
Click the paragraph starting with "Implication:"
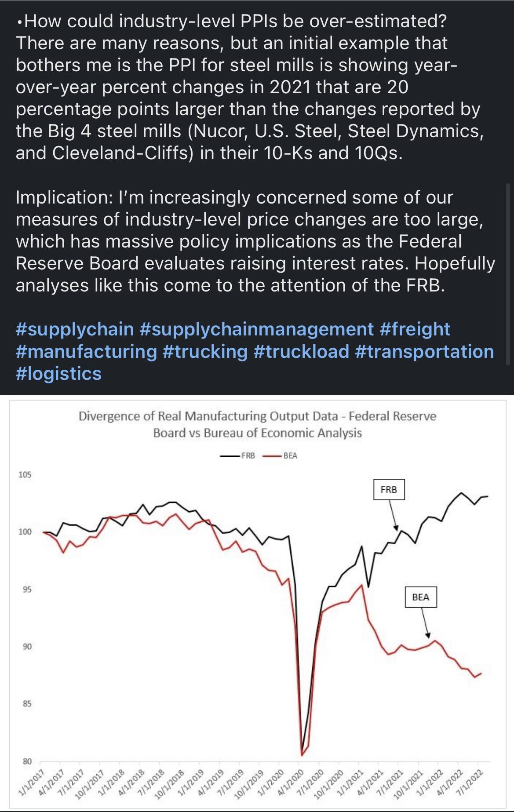[x=255, y=241]
